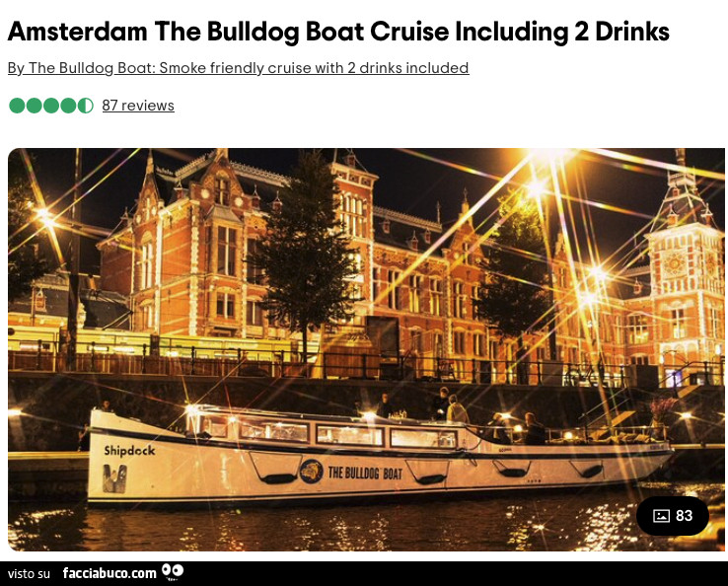Click The Bulldog Boat lettering on the hull
The height and width of the screenshot is (586, 728).
pos(365,474)
